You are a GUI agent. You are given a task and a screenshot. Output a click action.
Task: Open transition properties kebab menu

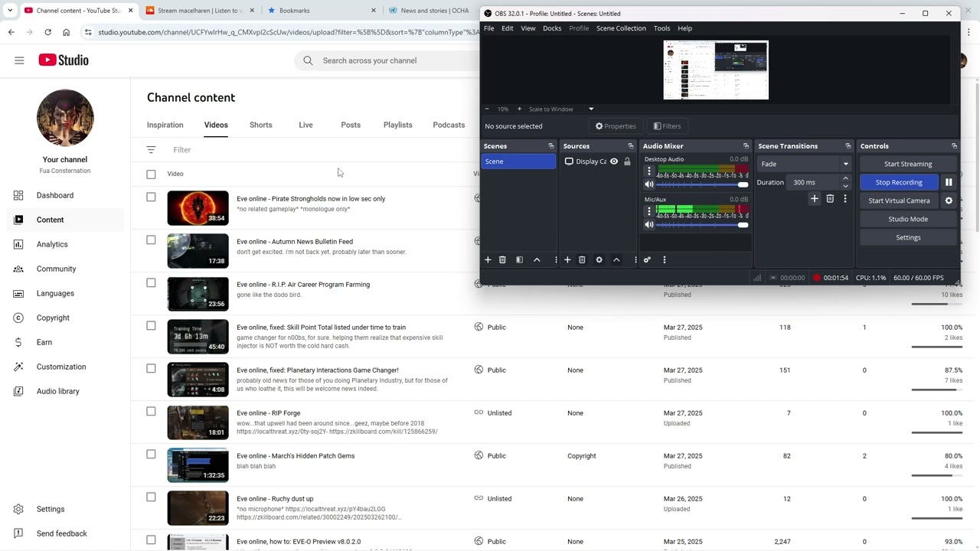[845, 199]
